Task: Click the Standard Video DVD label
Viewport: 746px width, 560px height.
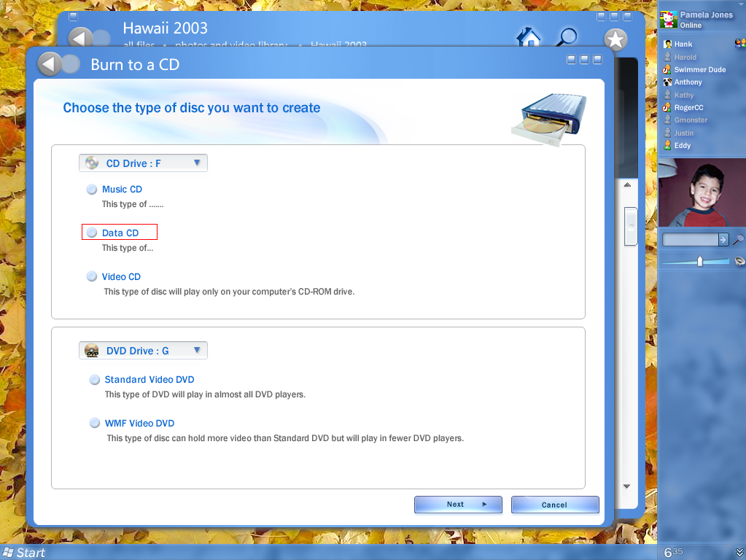Action: coord(149,380)
